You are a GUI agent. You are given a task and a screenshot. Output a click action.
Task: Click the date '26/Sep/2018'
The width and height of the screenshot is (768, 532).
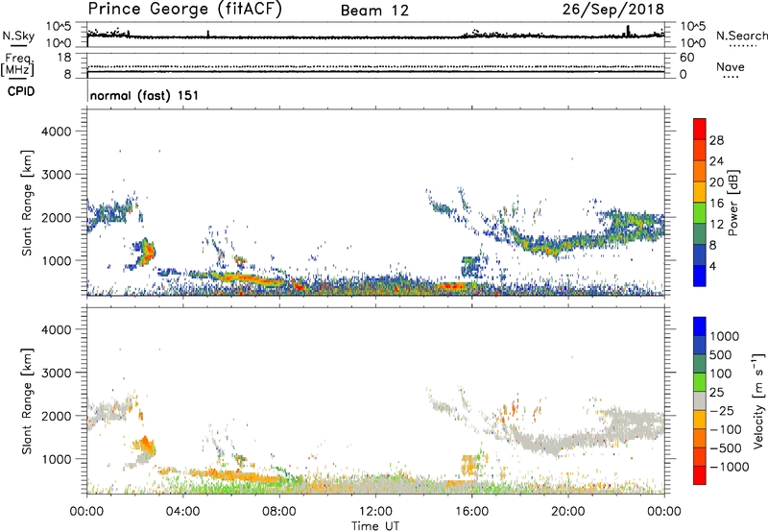tap(613, 10)
